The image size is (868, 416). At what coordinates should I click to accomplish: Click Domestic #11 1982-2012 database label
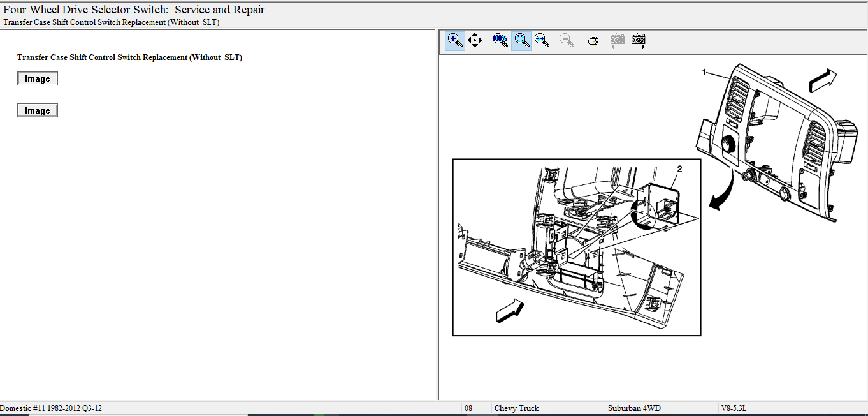(51, 408)
